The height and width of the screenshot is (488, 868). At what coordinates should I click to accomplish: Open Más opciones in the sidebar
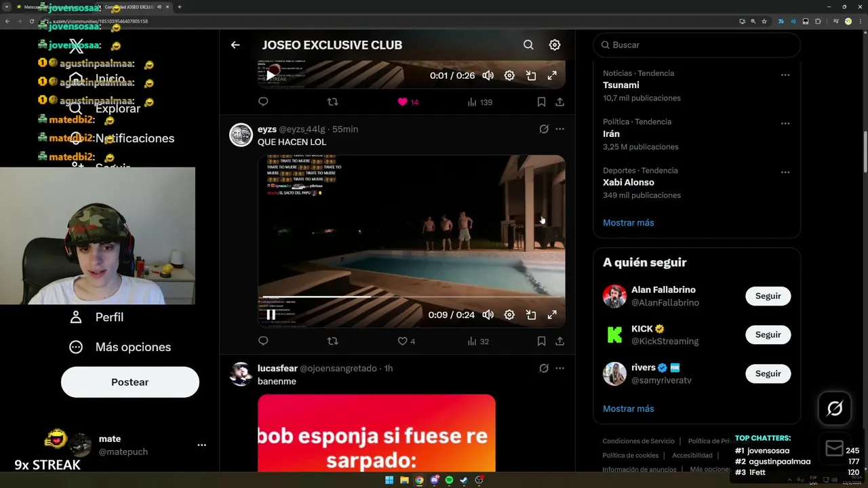[x=120, y=347]
